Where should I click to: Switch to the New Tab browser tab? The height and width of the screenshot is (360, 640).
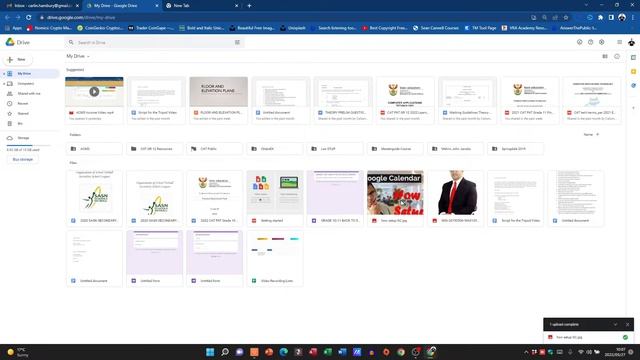(202, 6)
